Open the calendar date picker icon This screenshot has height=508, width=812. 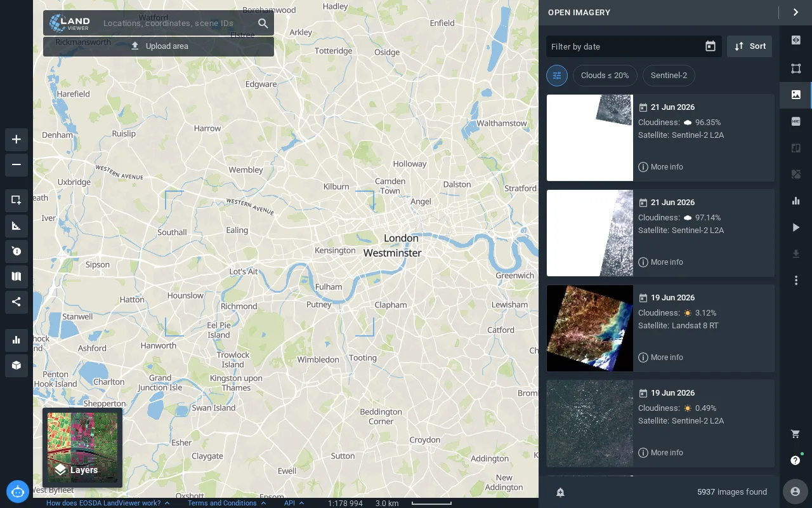710,46
